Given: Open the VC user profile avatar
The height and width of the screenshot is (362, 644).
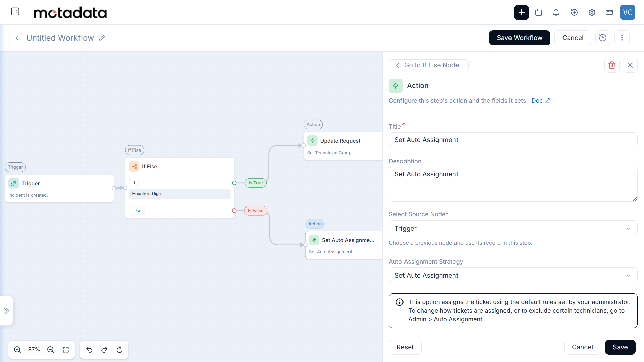Looking at the screenshot, I should click(628, 12).
